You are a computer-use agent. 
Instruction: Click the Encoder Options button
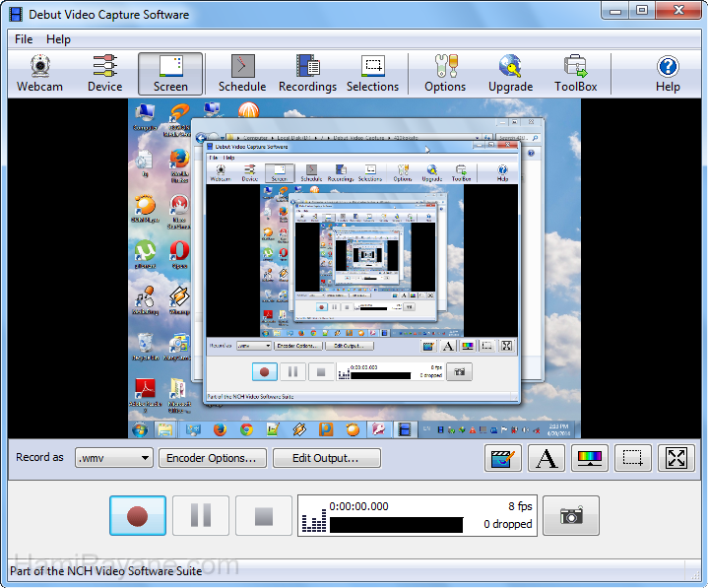[x=212, y=458]
